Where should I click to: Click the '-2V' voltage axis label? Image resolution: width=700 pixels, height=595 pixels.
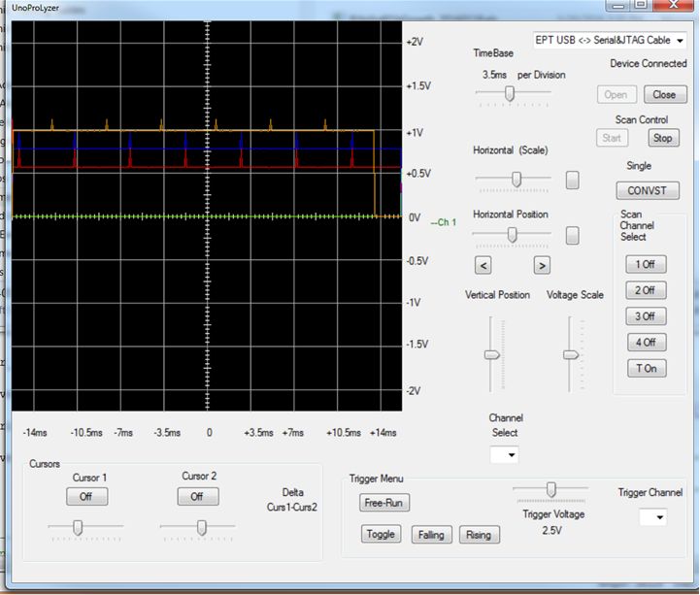tap(414, 390)
